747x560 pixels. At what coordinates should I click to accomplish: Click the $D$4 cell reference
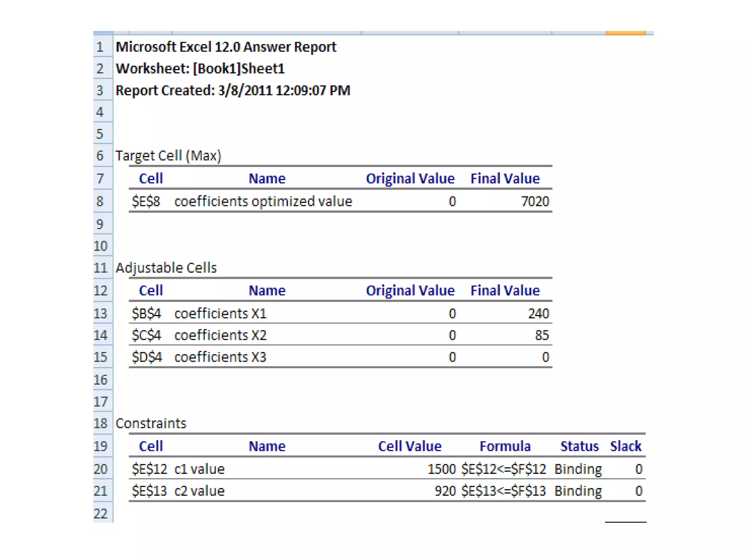[147, 357]
